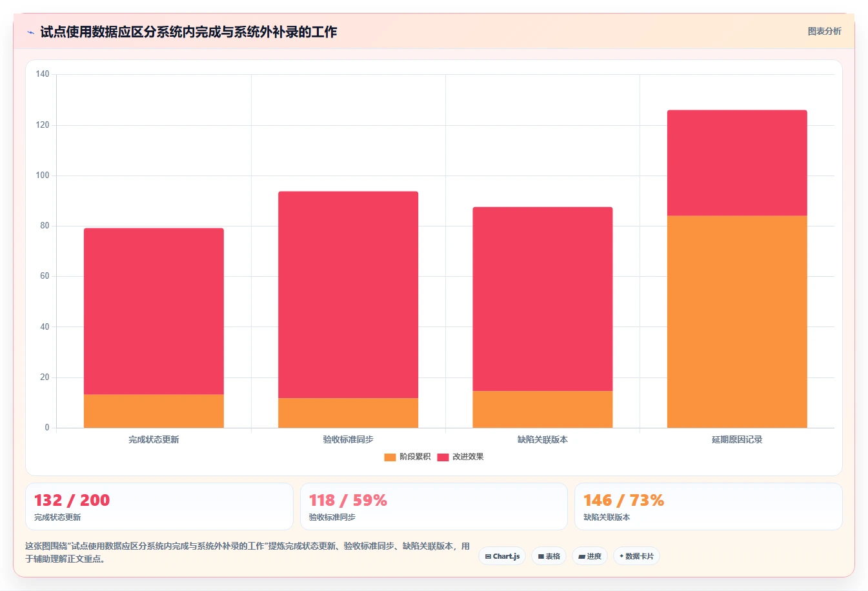Screen dimensions: 868x591
Task: Click the orange 阶段累积 legend swatch
Action: pyautogui.click(x=390, y=457)
